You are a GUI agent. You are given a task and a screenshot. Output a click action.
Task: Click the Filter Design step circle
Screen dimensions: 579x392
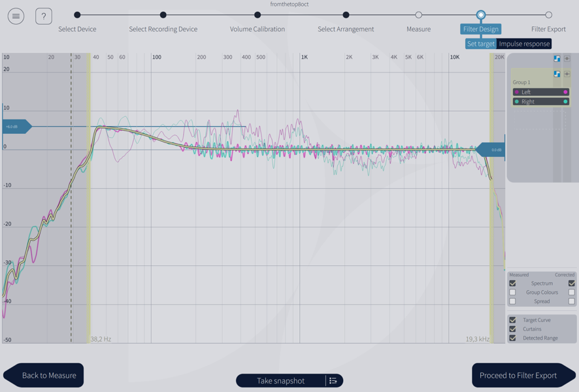480,14
